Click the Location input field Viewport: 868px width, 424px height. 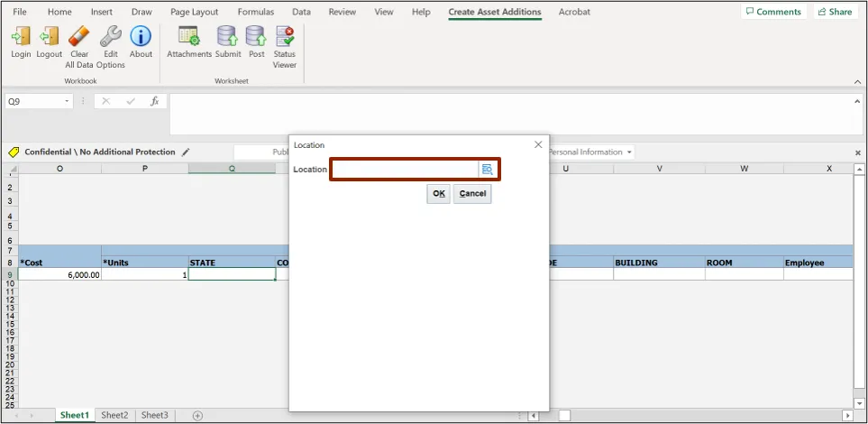[x=406, y=170]
